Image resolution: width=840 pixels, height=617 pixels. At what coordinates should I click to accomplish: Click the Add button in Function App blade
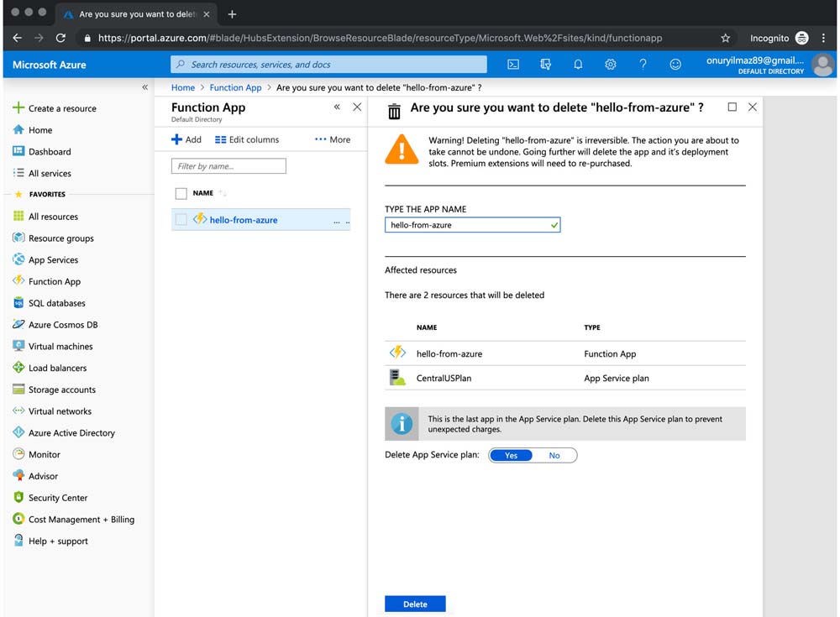pyautogui.click(x=186, y=139)
